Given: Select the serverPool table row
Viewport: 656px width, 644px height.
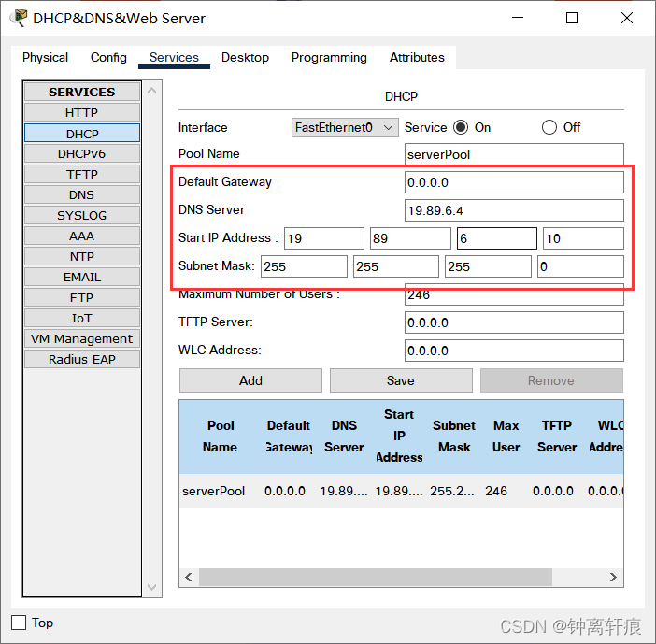Looking at the screenshot, I should 401,491.
